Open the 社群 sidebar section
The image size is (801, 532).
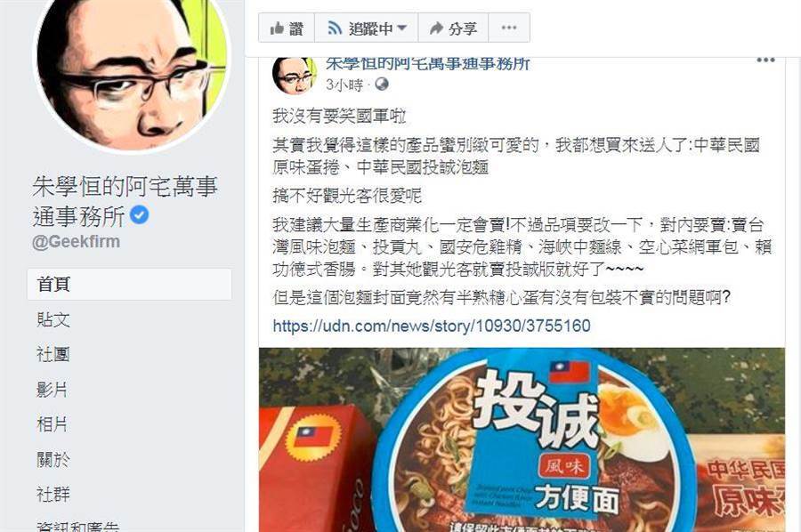point(53,495)
